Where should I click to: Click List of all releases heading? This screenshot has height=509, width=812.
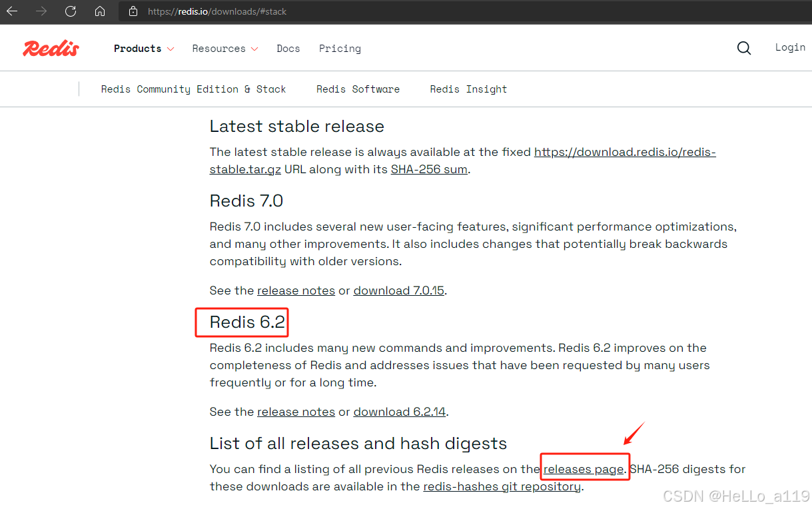pos(358,444)
